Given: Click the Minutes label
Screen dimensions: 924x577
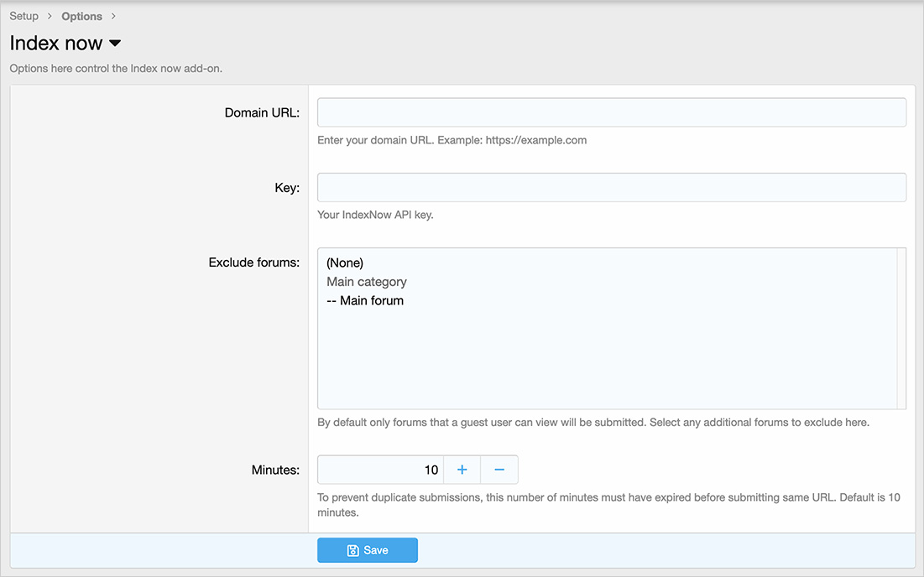Looking at the screenshot, I should pyautogui.click(x=275, y=470).
